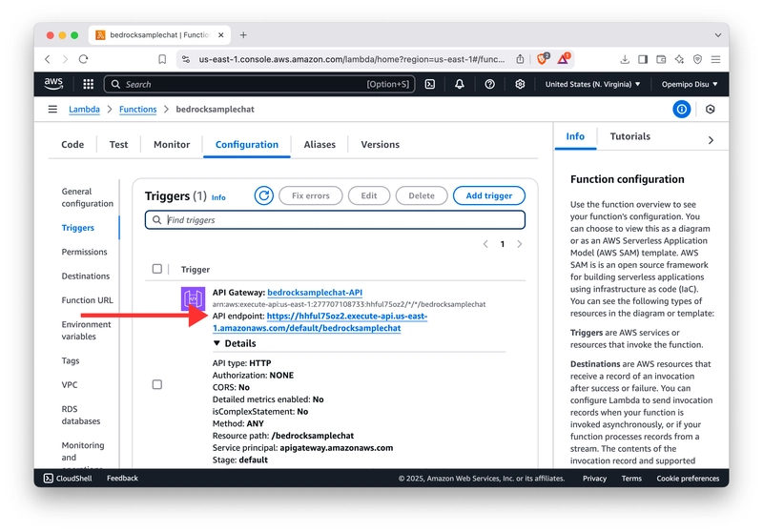Select all triggers with header checkbox
This screenshot has width=763, height=532.
(157, 269)
